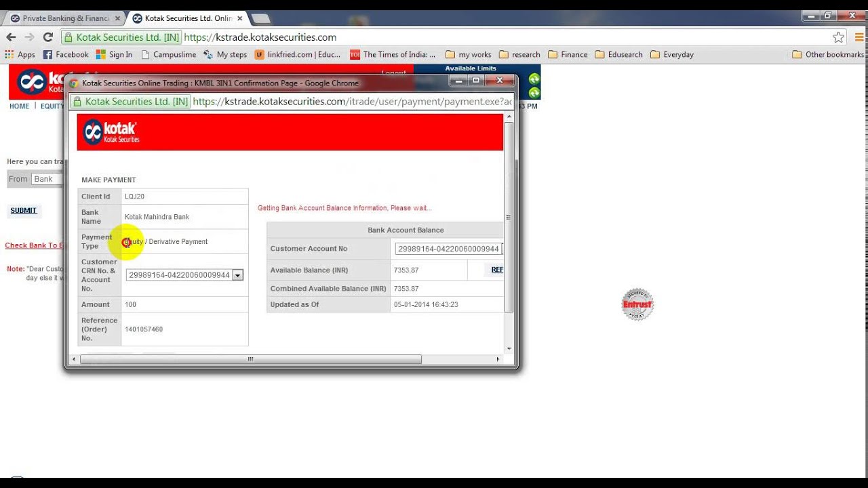Open Chrome menu hamburger icon

(x=859, y=37)
